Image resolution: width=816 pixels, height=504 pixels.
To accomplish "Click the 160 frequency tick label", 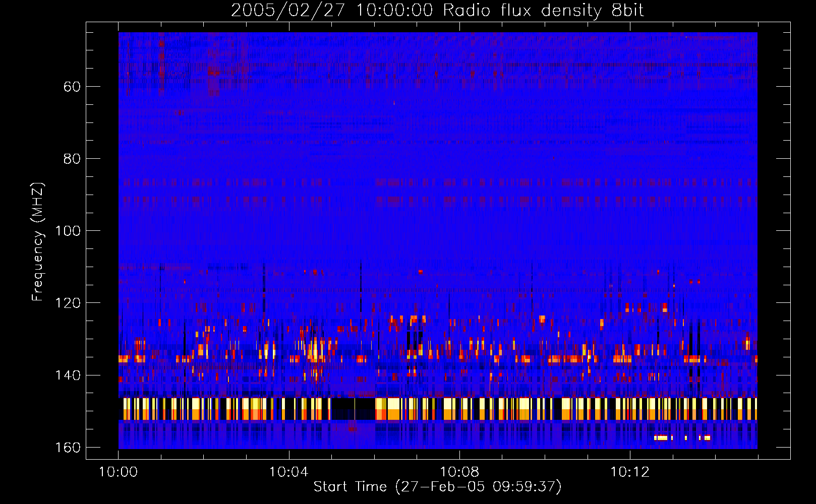I will click(x=68, y=448).
